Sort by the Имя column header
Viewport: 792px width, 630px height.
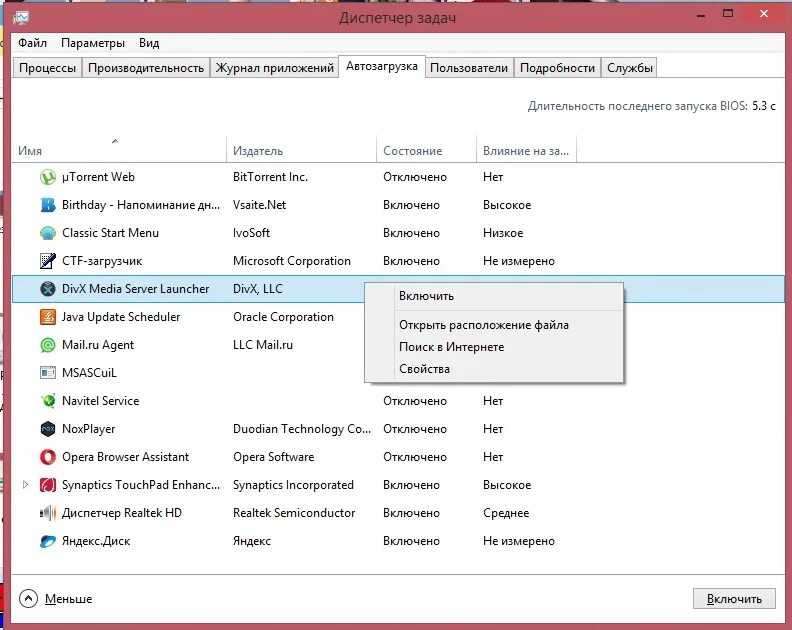(x=30, y=151)
